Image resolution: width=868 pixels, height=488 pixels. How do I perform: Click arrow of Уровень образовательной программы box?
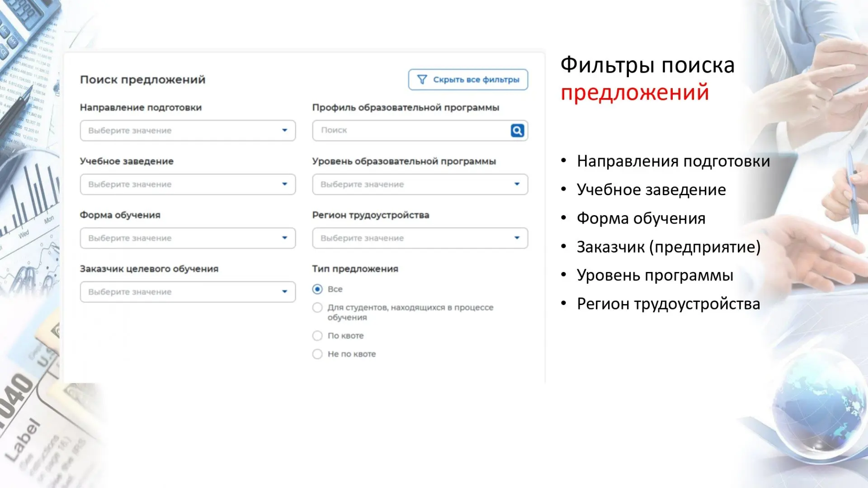point(517,184)
